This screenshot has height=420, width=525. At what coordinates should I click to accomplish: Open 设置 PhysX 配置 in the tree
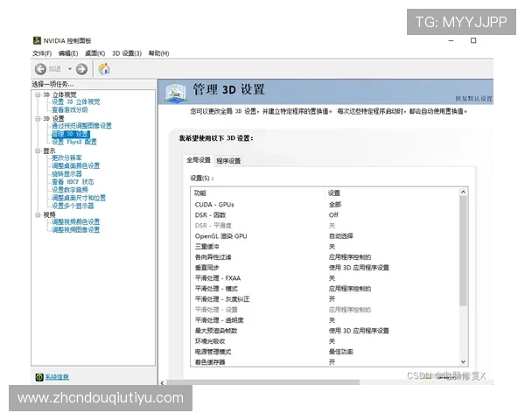pyautogui.click(x=74, y=142)
